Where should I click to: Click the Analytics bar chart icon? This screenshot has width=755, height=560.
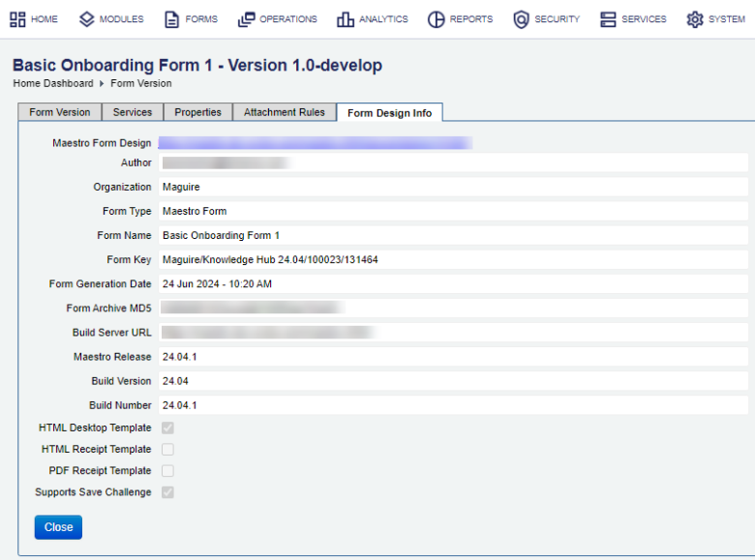coord(346,19)
